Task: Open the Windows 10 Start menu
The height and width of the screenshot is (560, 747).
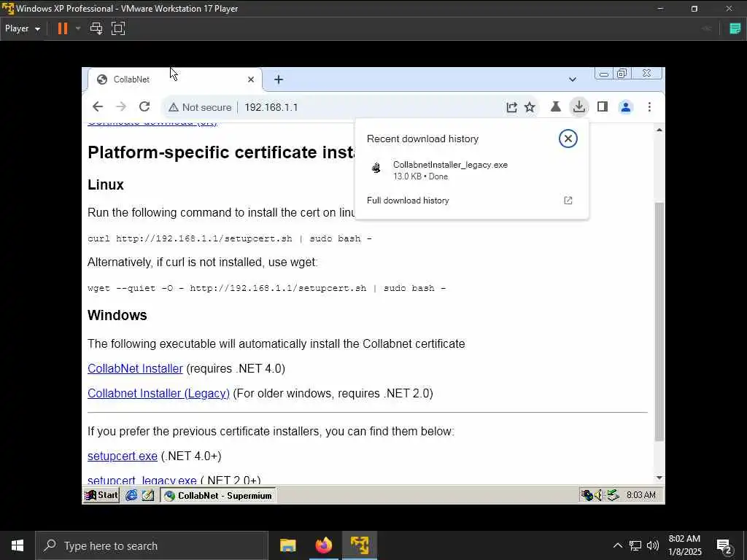Action: click(18, 545)
